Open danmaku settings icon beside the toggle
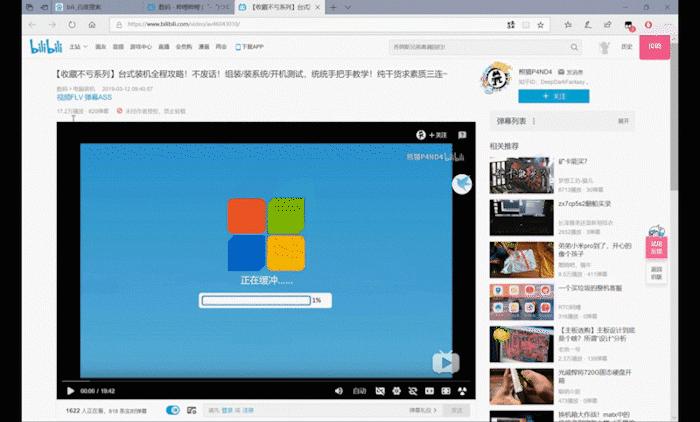700x422 pixels. point(192,410)
